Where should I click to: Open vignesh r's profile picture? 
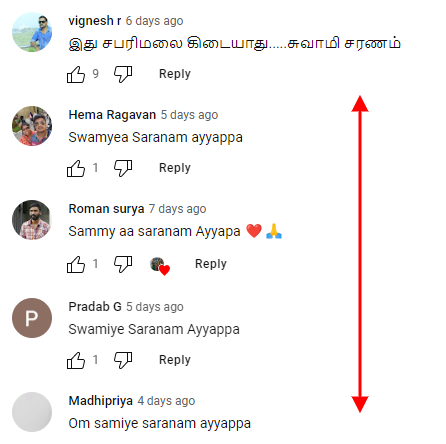pos(32,32)
